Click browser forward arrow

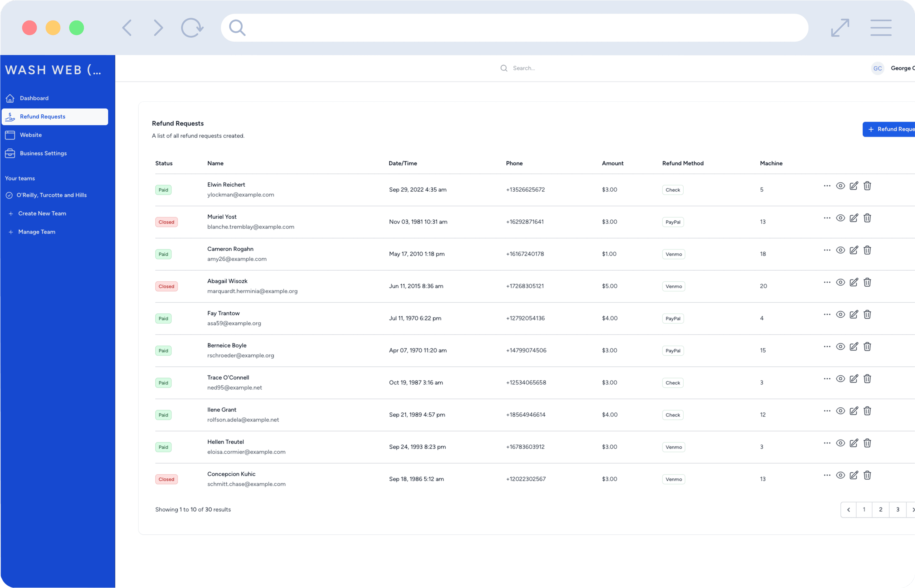tap(158, 28)
